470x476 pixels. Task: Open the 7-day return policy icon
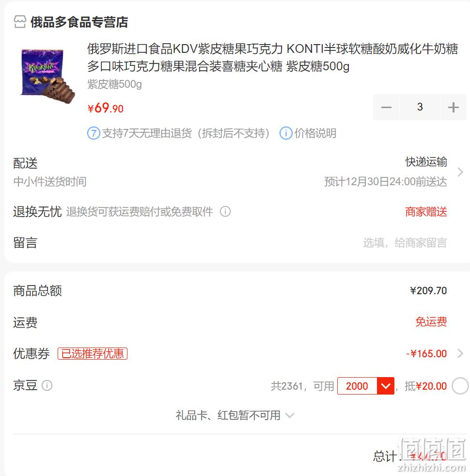click(x=94, y=133)
